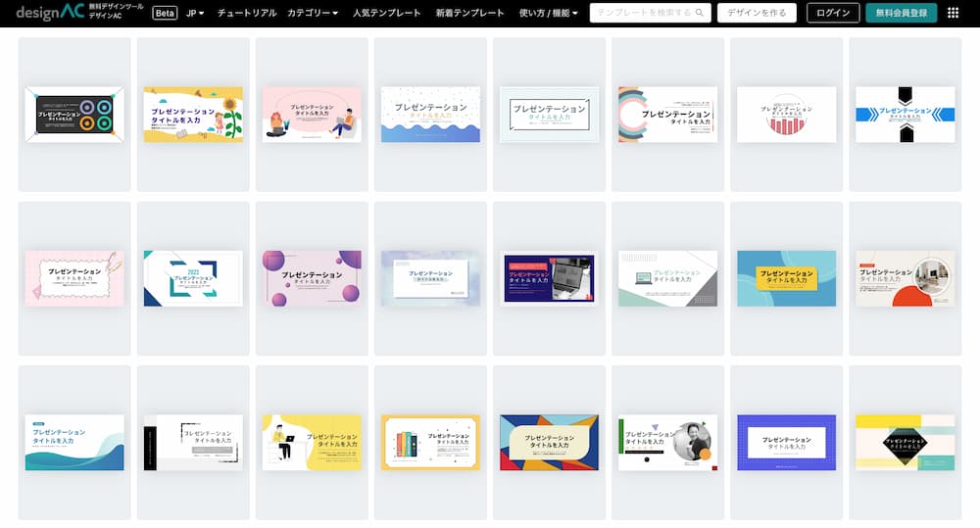
Task: Click the デザインを作る button
Action: [756, 13]
